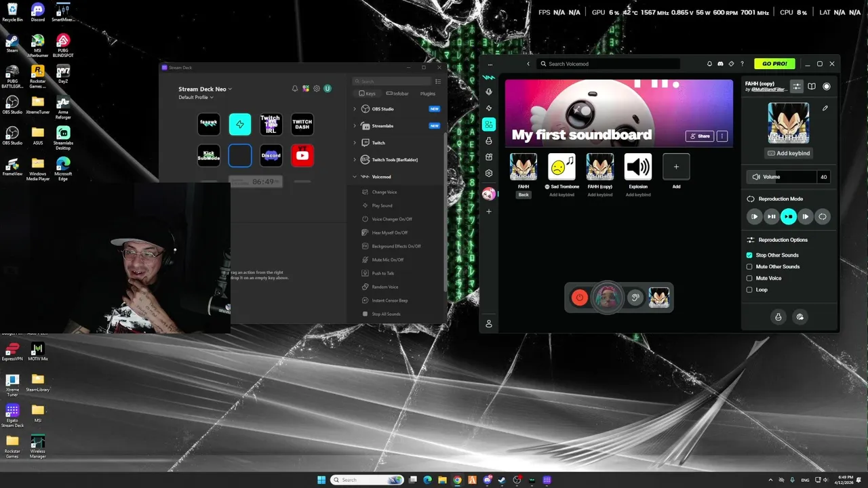Select the FAHH (copy) sound tile
This screenshot has width=868, height=488.
(x=599, y=167)
